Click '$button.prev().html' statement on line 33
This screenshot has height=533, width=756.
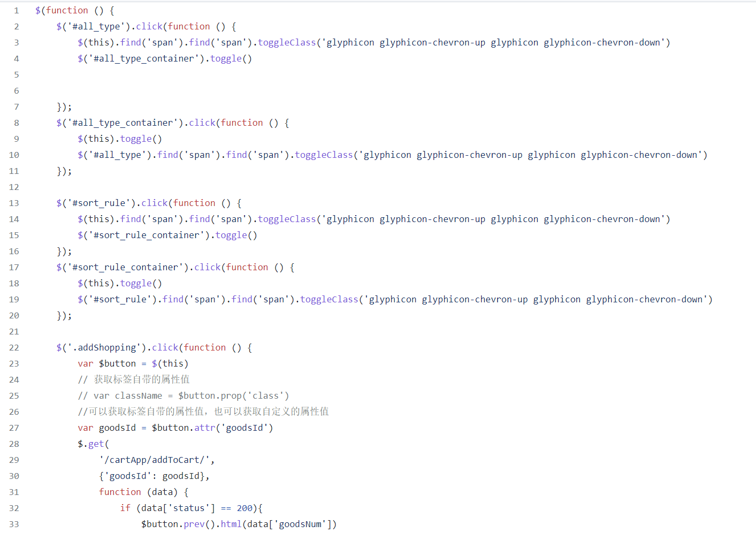239,524
